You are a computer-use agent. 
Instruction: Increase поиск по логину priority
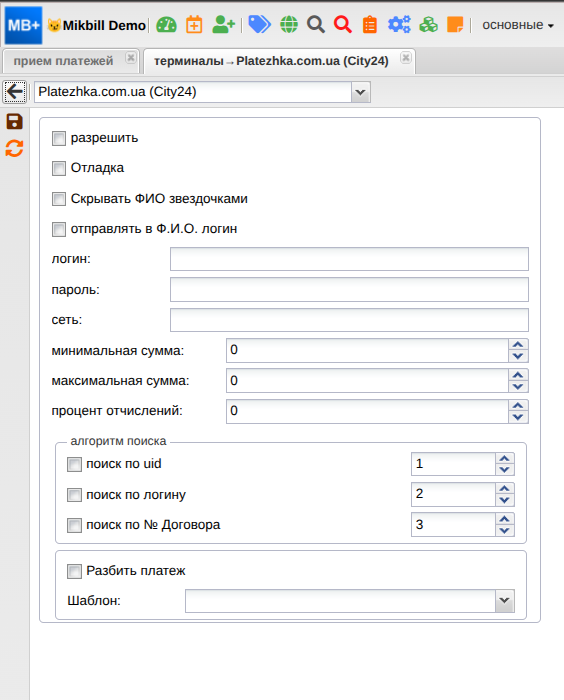tap(505, 489)
